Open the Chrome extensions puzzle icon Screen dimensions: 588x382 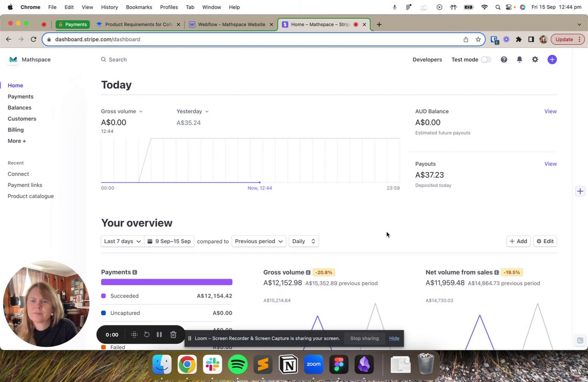coord(519,40)
